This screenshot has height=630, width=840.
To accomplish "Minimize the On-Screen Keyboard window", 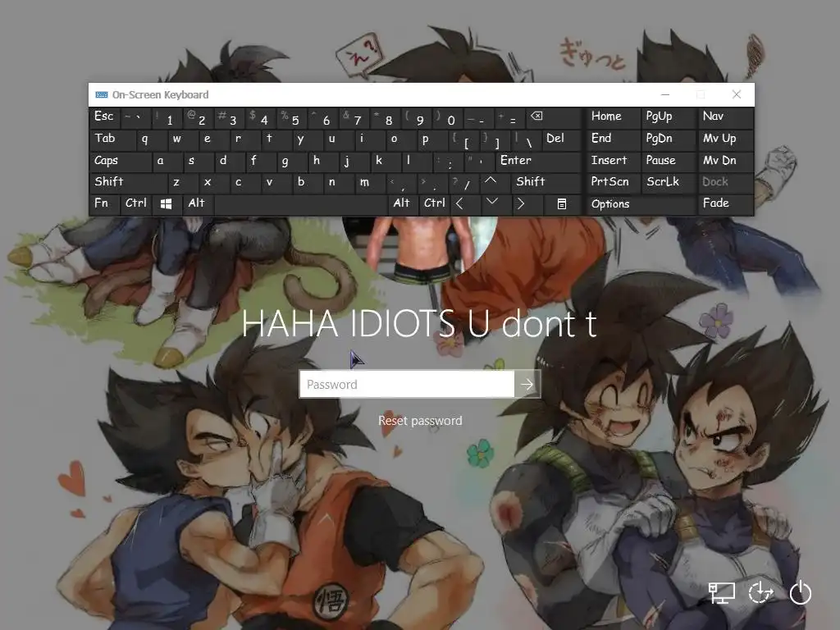I will click(665, 95).
